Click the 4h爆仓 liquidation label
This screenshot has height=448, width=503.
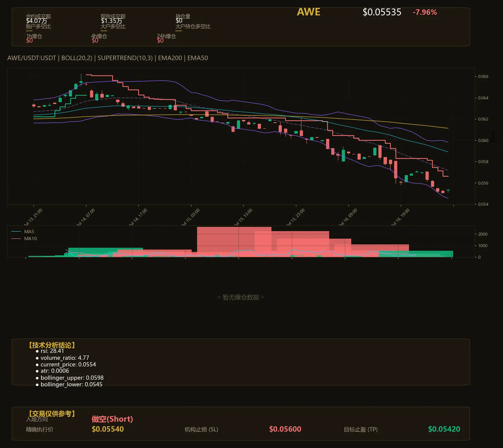pyautogui.click(x=99, y=36)
